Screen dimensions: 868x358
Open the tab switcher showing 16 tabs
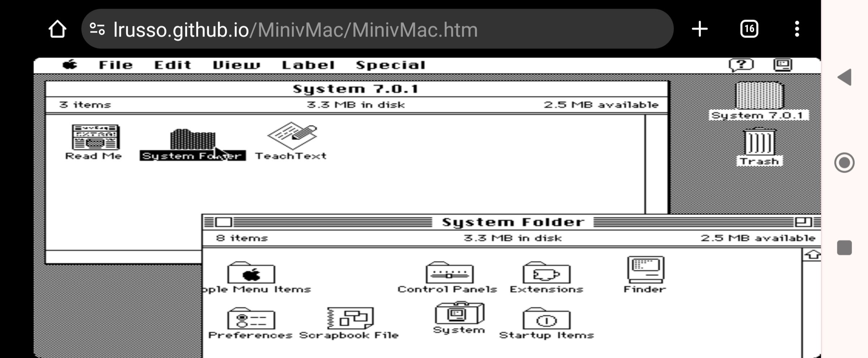coord(749,29)
